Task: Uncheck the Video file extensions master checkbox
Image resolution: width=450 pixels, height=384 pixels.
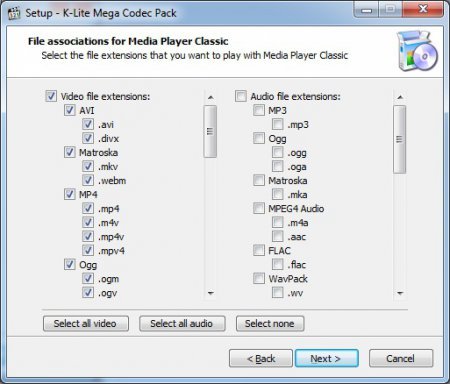Action: point(51,96)
